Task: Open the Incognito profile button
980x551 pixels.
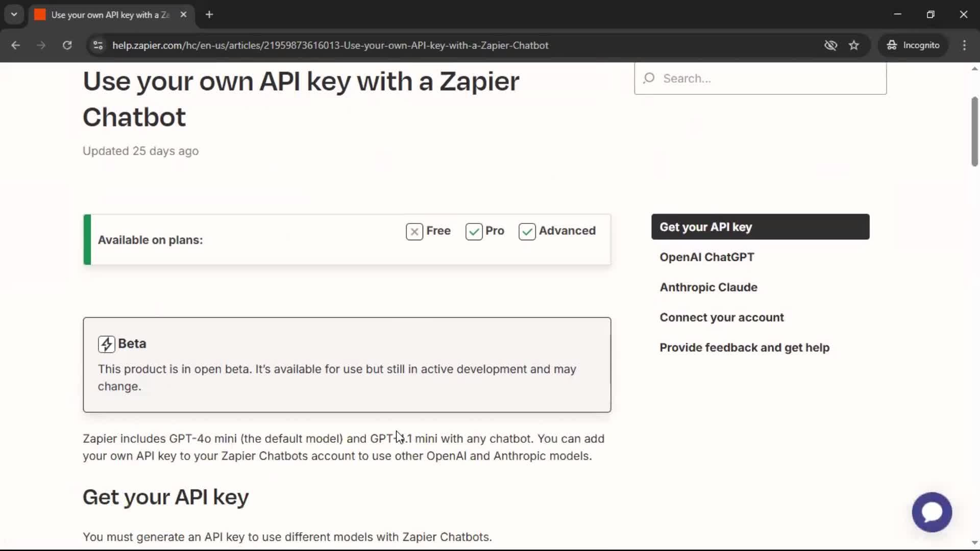Action: tap(913, 45)
